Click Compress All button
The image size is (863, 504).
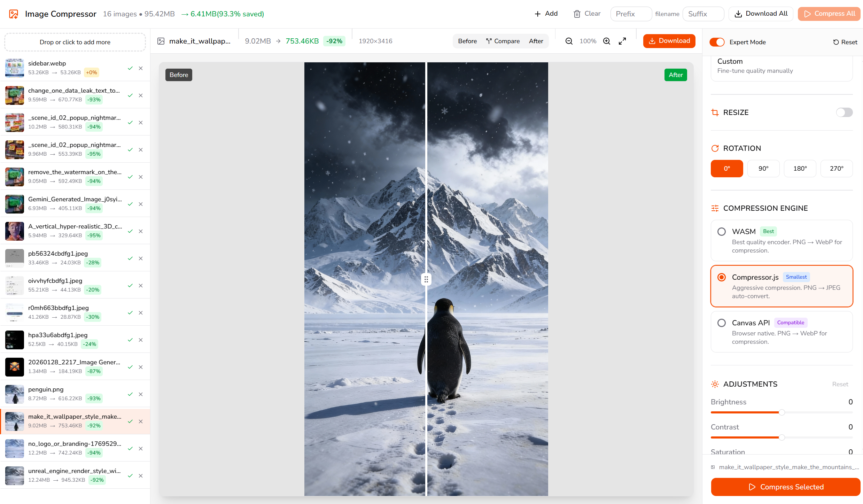tap(829, 14)
